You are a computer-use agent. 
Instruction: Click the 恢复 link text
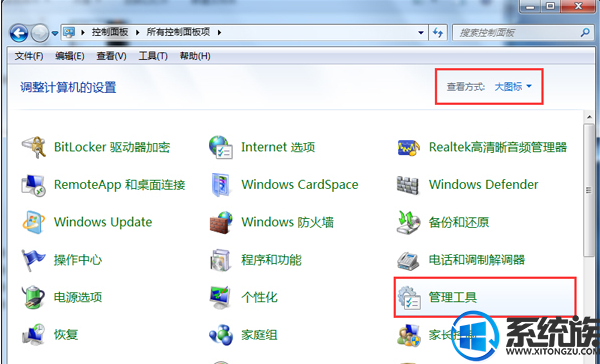66,335
